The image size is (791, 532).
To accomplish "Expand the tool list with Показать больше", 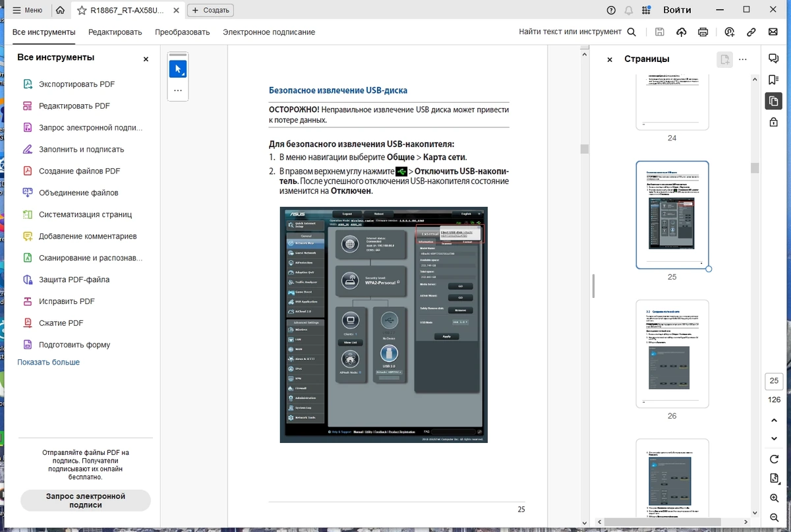I will 48,363.
